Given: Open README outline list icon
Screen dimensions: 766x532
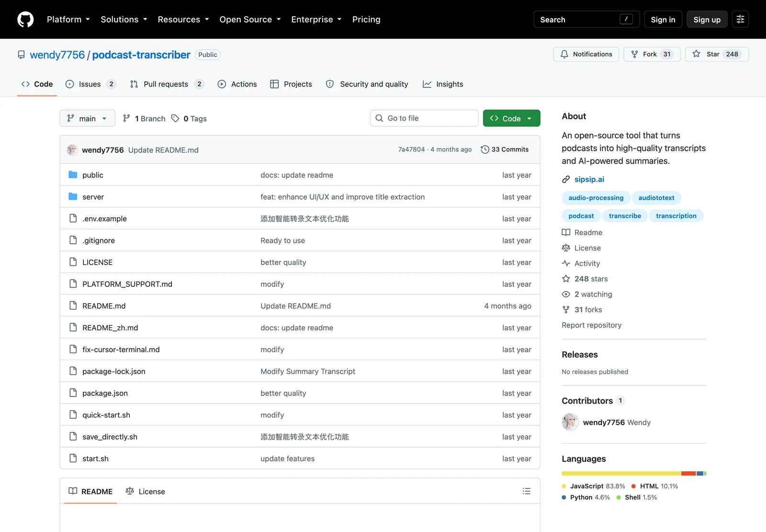Looking at the screenshot, I should coord(527,491).
